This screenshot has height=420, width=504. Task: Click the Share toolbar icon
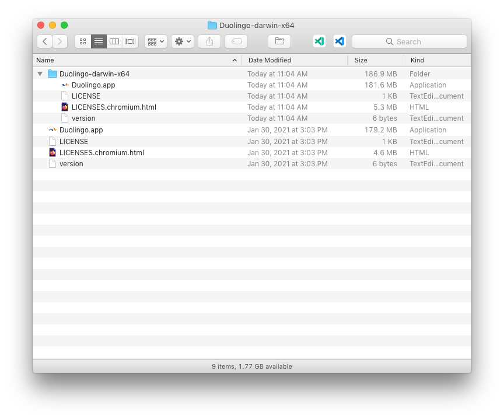click(209, 41)
